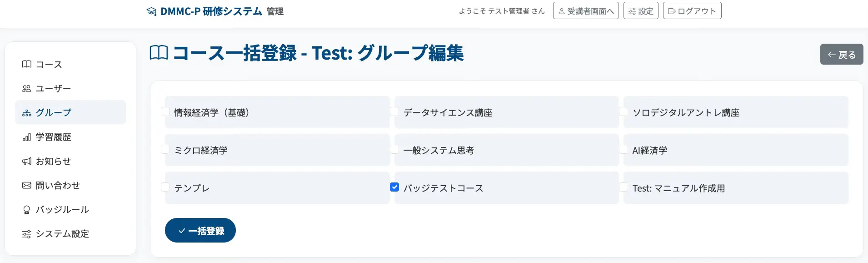This screenshot has height=263, width=868.
Task: Check the 情報経済学（基礎） checkbox
Action: pyautogui.click(x=165, y=111)
